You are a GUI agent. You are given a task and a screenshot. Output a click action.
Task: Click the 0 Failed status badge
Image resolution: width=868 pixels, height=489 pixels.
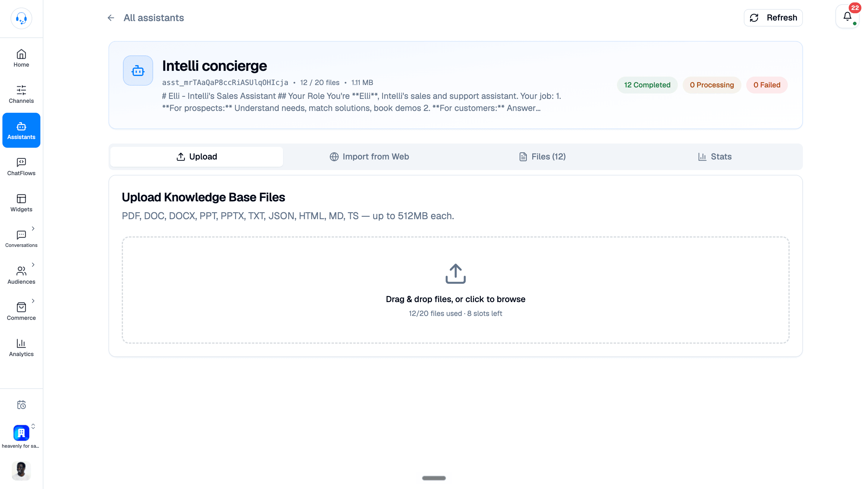(767, 85)
